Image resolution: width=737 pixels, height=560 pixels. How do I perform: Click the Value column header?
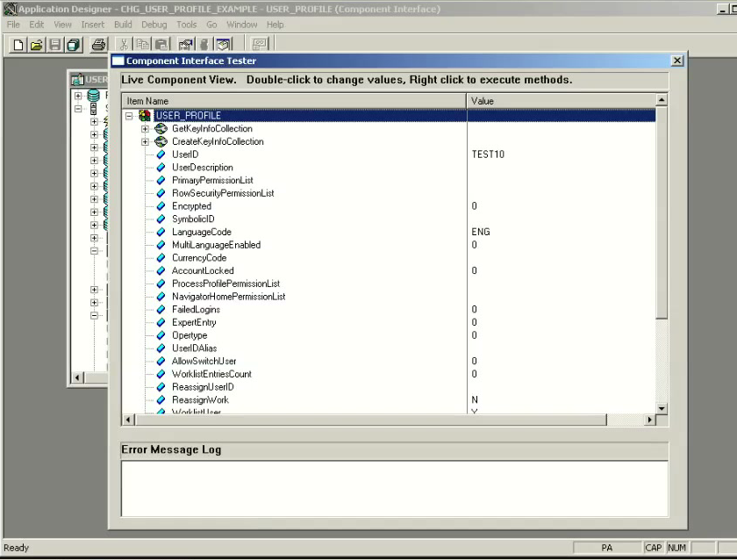click(x=562, y=101)
